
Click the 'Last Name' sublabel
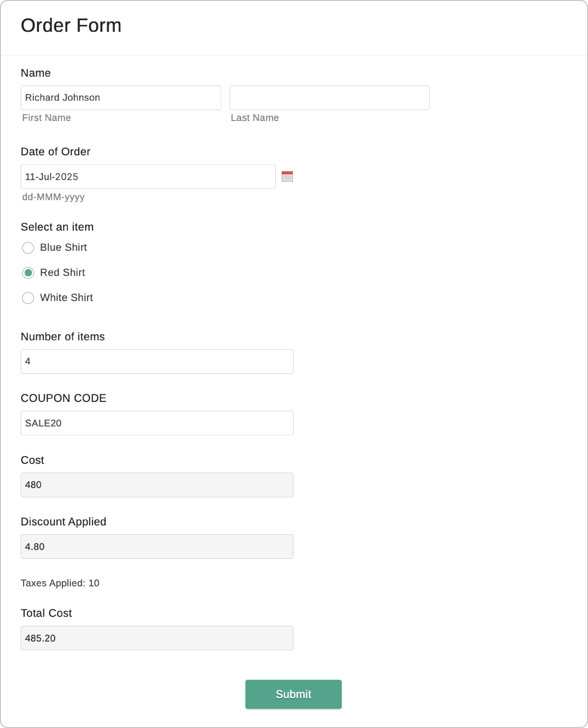tap(255, 118)
